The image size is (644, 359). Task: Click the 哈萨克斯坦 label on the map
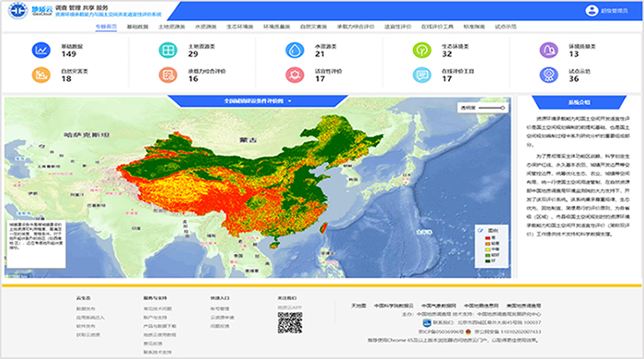click(x=86, y=134)
